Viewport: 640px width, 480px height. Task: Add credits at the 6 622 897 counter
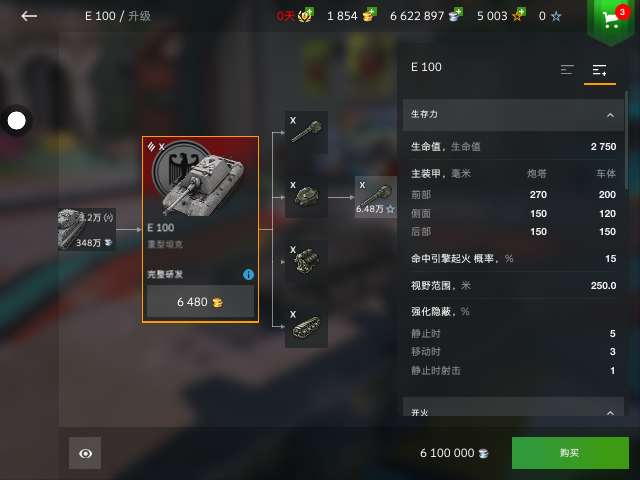[456, 15]
